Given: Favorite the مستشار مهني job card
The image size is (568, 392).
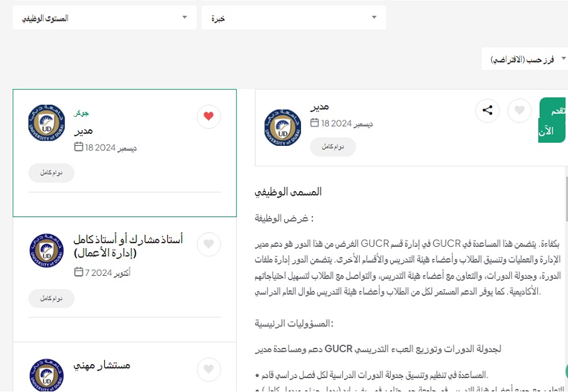Looking at the screenshot, I should (209, 369).
